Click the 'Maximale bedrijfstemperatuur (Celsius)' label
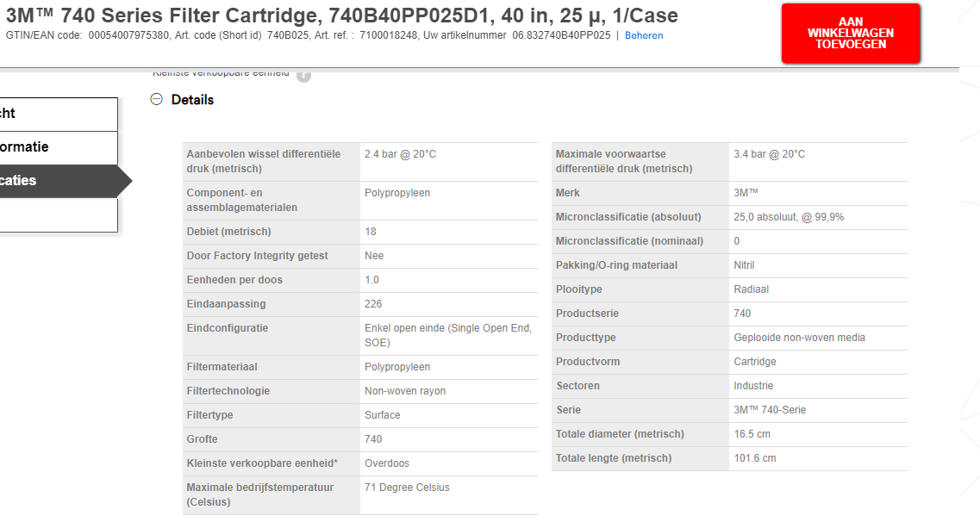980x522 pixels. (260, 494)
